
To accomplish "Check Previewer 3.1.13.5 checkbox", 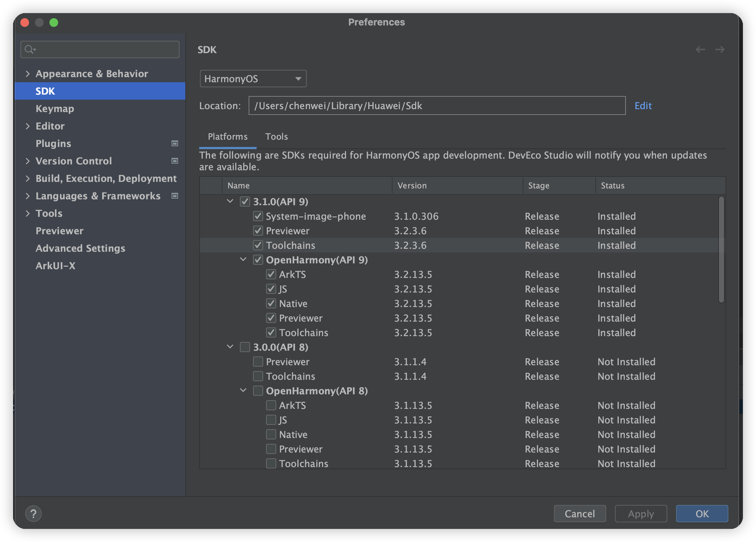I will click(271, 449).
